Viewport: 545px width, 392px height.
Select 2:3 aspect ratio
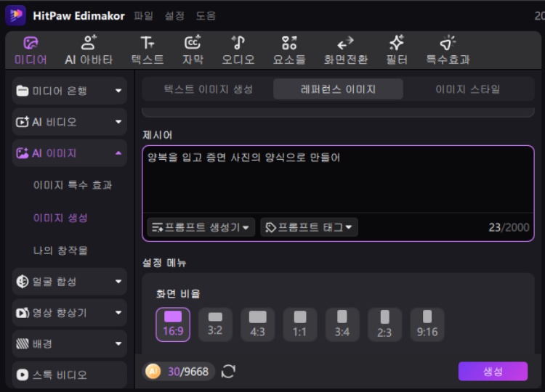coord(384,324)
